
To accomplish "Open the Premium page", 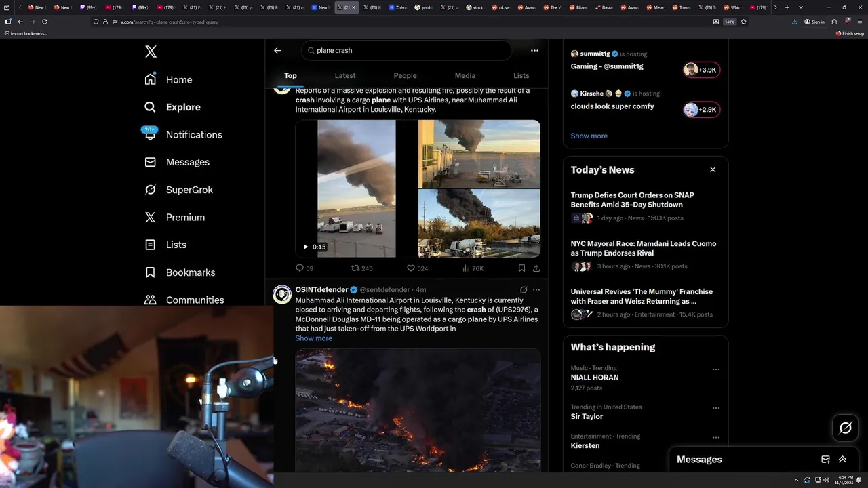I will click(x=175, y=217).
